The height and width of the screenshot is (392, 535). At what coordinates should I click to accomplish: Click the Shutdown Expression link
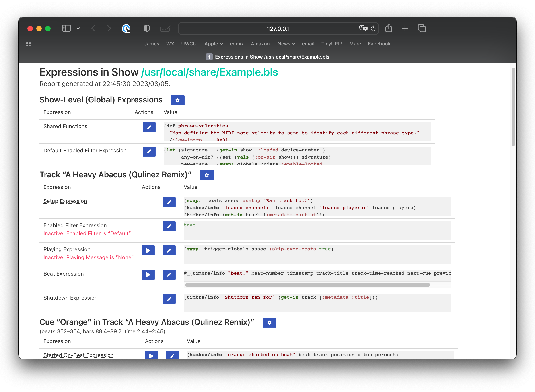pyautogui.click(x=70, y=298)
